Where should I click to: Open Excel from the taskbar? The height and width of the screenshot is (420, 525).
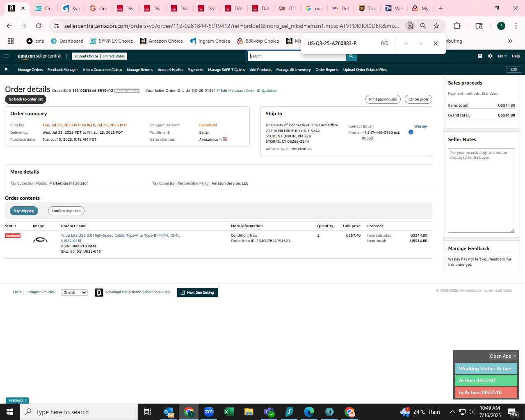coord(229,412)
